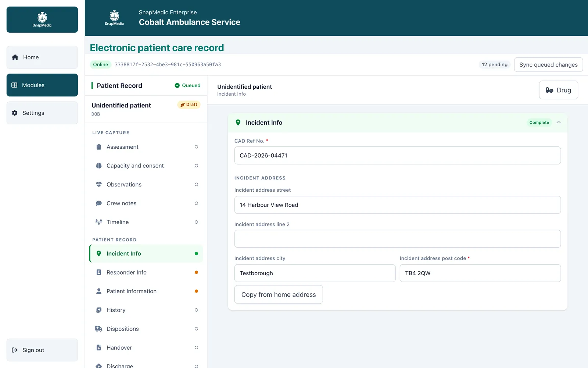Viewport: 588px width, 368px height.
Task: Click the green status dot for Incident Info
Action: (x=196, y=254)
